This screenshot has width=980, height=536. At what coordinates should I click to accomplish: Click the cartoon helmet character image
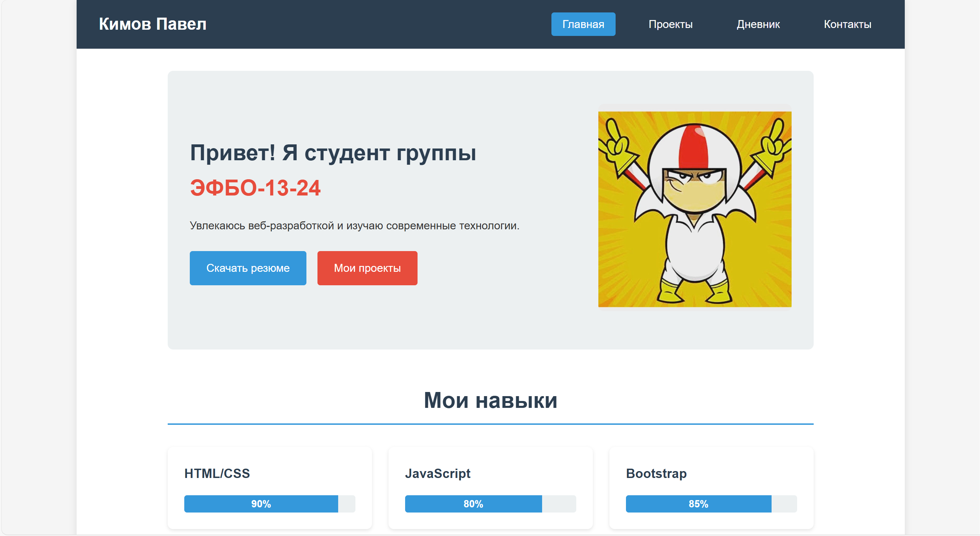pos(694,209)
